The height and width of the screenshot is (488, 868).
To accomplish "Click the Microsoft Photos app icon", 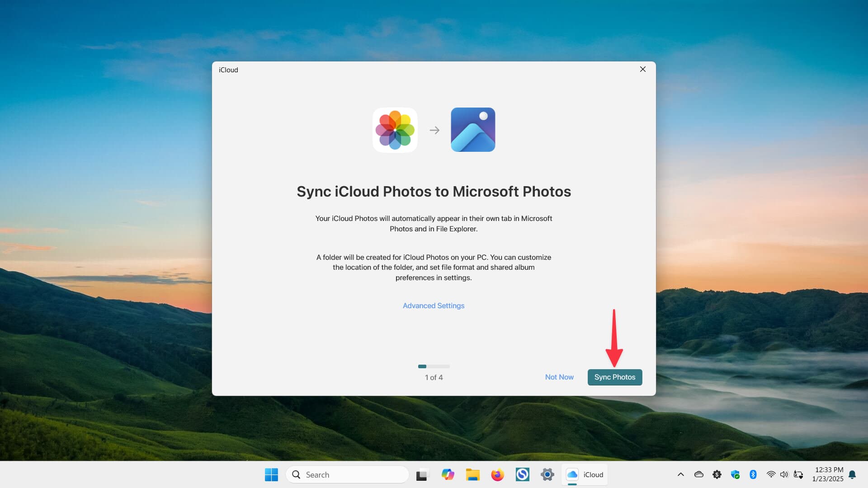I will pos(473,130).
